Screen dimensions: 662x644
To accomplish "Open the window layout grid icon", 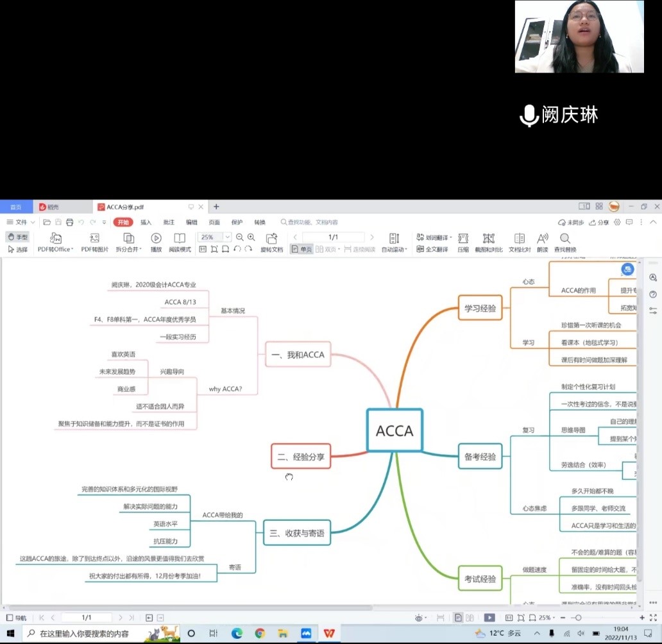I will click(x=599, y=206).
